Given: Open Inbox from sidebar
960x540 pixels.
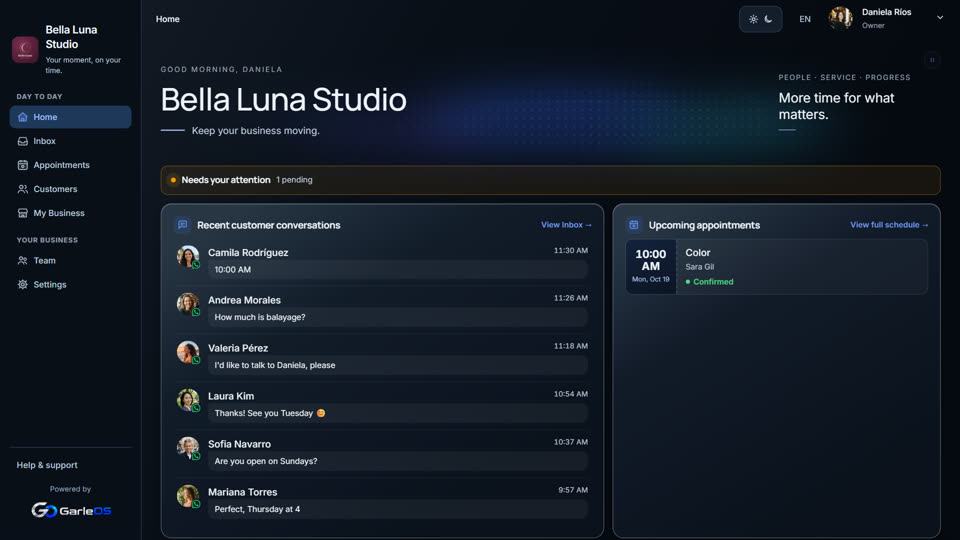Looking at the screenshot, I should [x=70, y=141].
